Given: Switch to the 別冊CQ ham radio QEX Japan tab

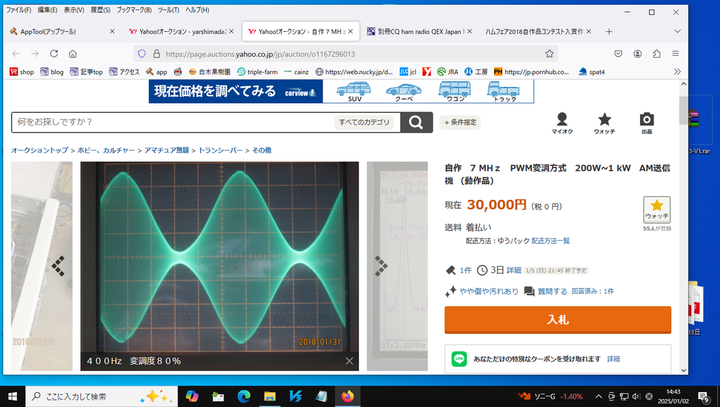Looking at the screenshot, I should tap(419, 31).
